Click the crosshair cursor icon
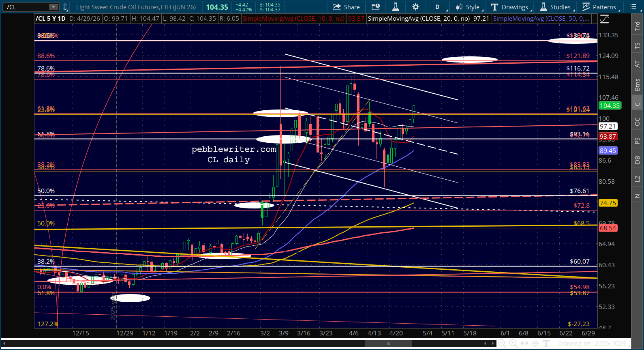644x350 pixels. point(535,344)
